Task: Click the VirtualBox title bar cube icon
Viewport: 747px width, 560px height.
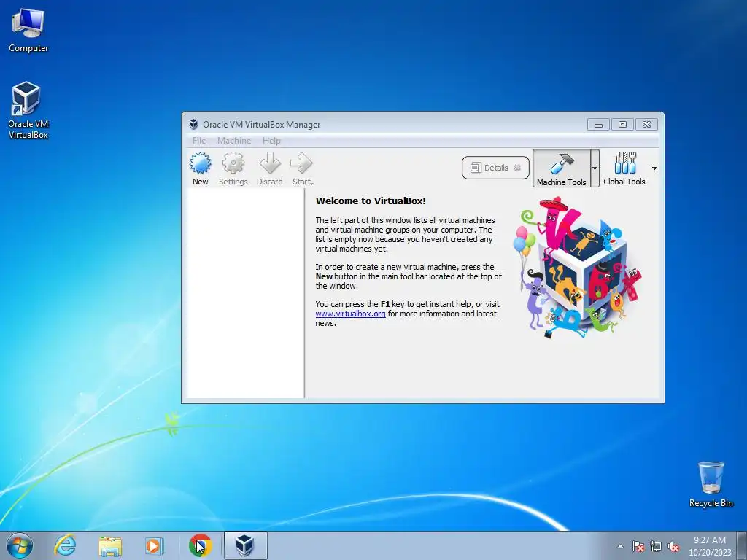Action: click(193, 124)
